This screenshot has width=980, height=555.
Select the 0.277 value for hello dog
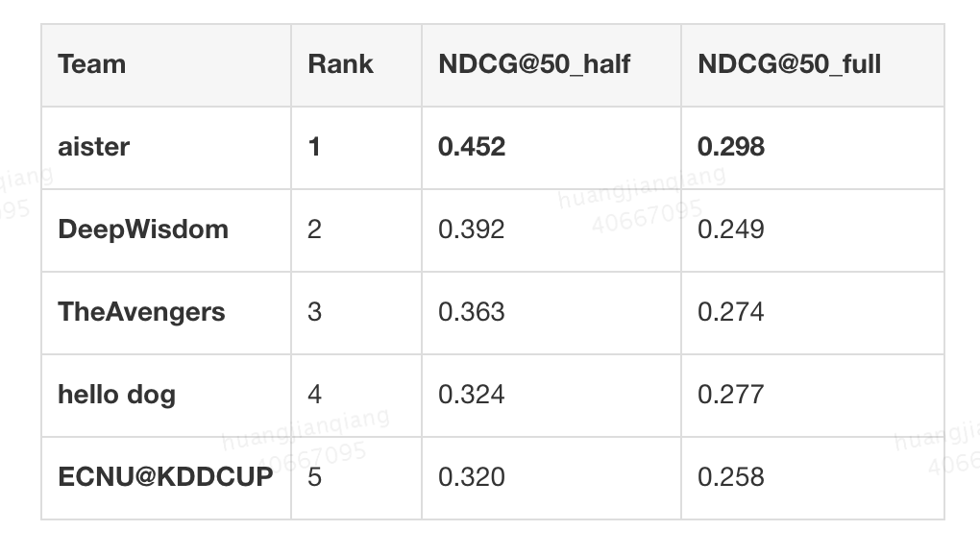click(x=731, y=395)
